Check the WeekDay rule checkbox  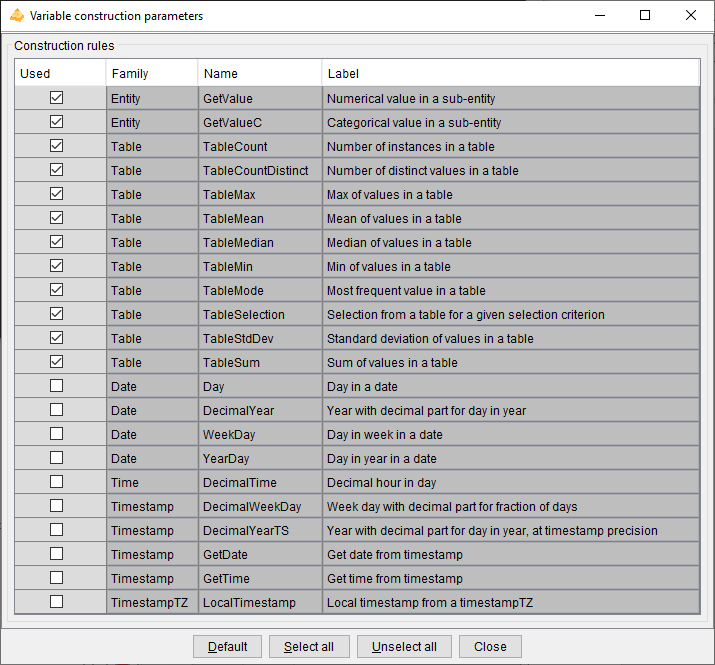coord(56,434)
